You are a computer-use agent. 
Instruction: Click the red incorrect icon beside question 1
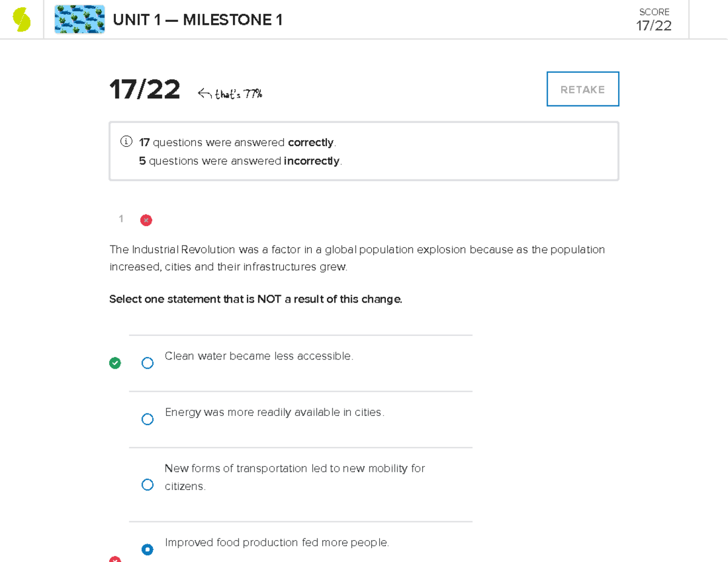pyautogui.click(x=146, y=220)
